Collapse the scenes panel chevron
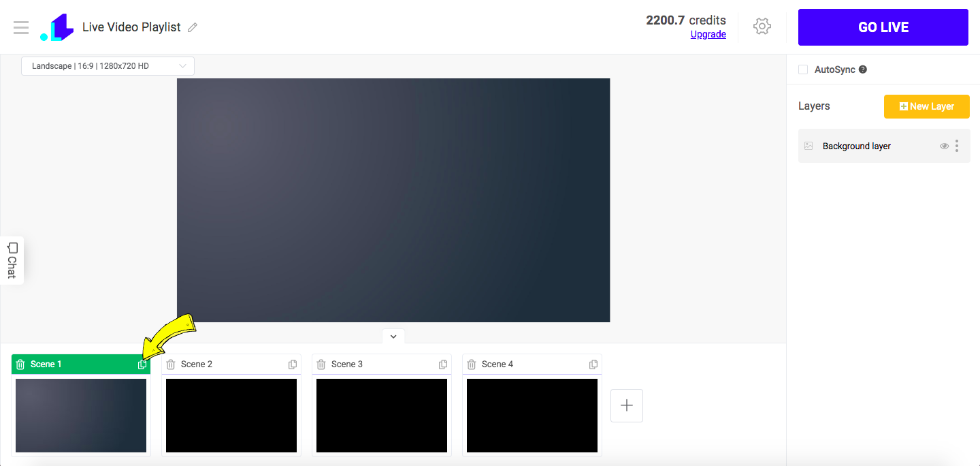The width and height of the screenshot is (980, 466). click(393, 337)
